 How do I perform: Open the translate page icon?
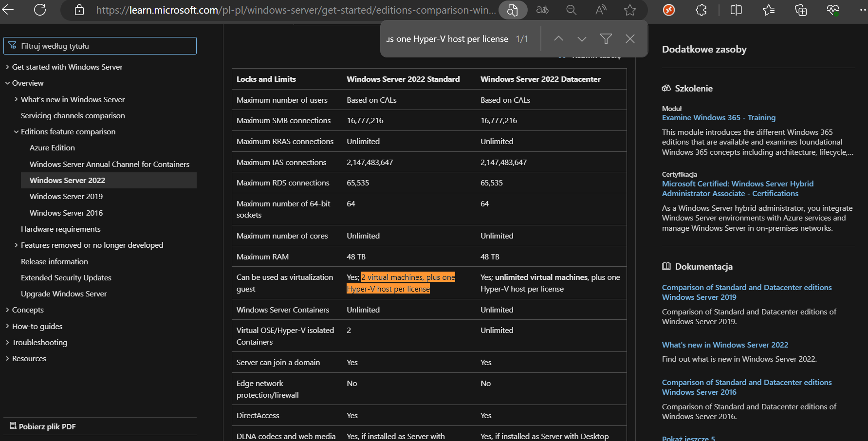pyautogui.click(x=542, y=10)
